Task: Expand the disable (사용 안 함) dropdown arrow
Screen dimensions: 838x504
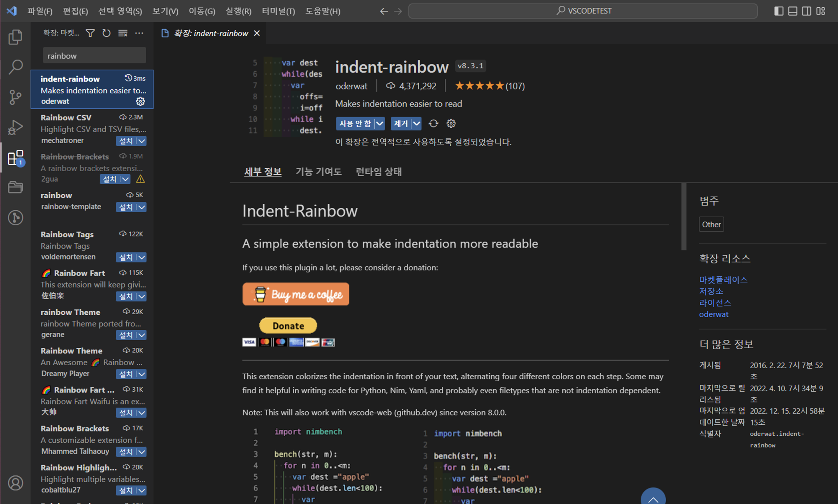Action: tap(379, 124)
